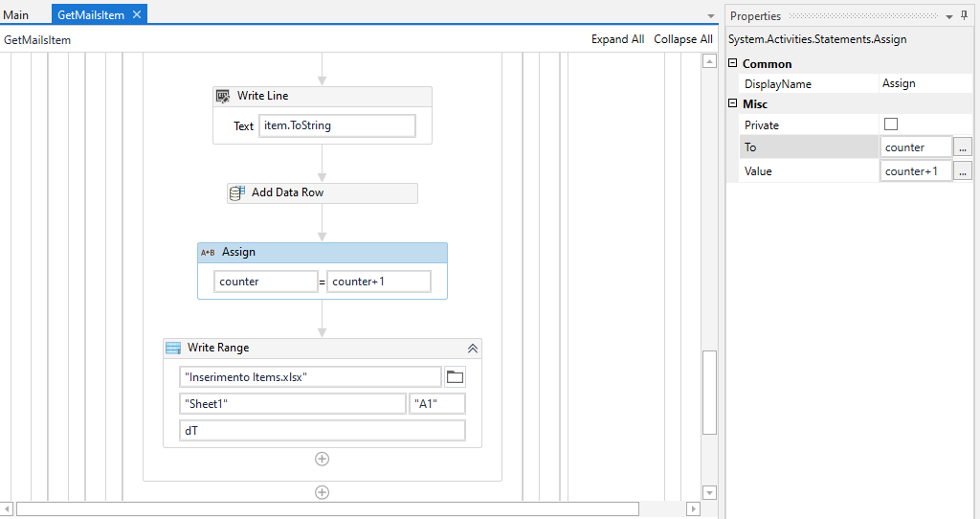Click the Write Range spreadsheet icon
Screen dimensions: 980x519
point(173,349)
